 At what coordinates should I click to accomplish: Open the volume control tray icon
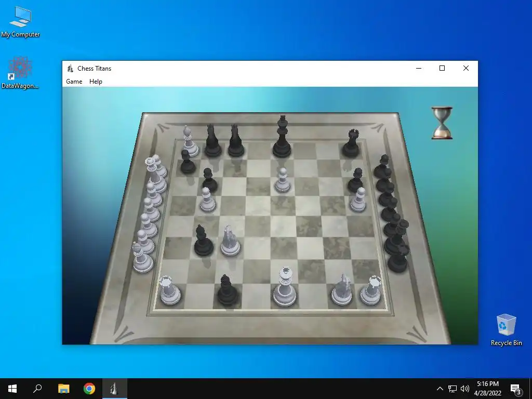click(465, 389)
